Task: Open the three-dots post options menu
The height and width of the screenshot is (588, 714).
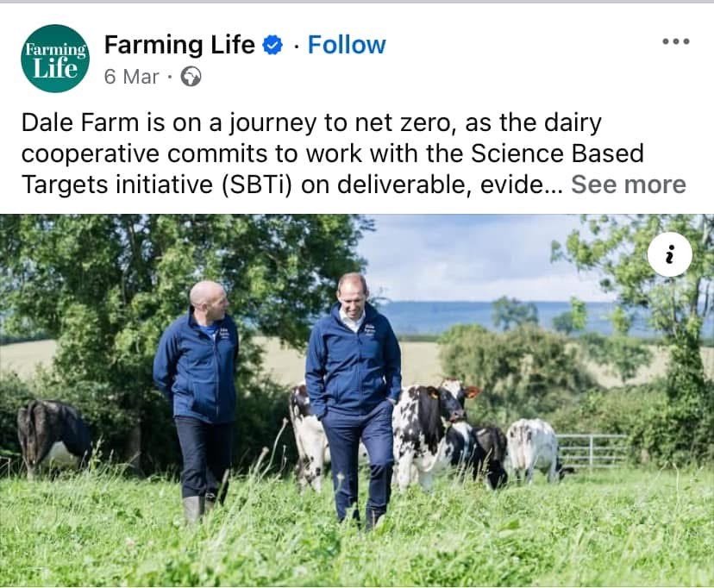Action: pos(676,41)
